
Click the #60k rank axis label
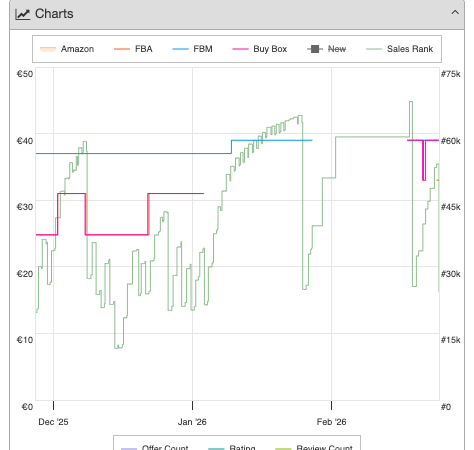[x=451, y=141]
